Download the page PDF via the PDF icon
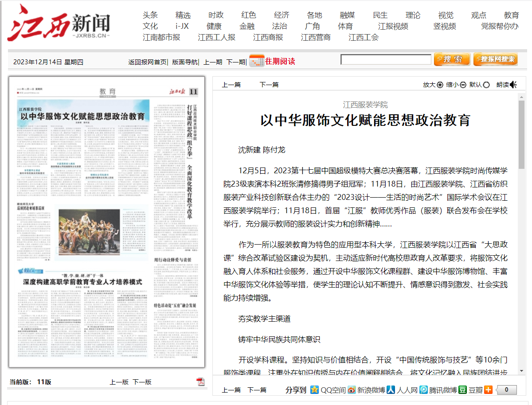The height and width of the screenshot is (405, 532). click(201, 382)
